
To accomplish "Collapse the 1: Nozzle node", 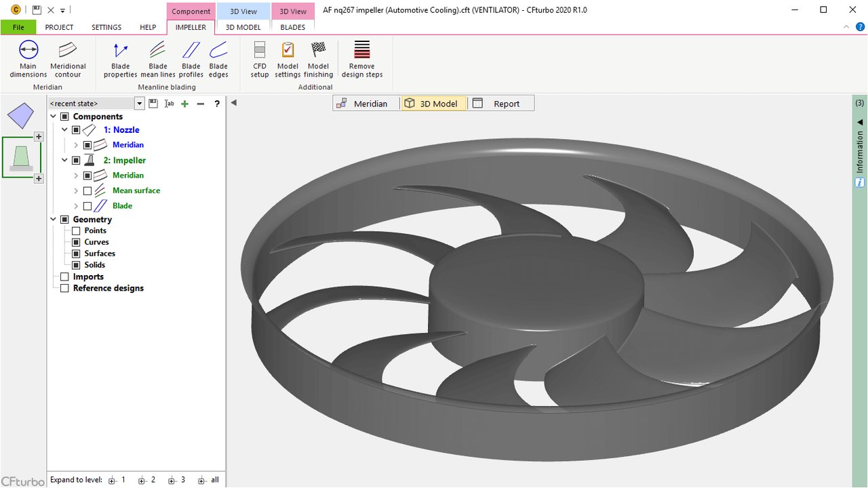I will pos(65,129).
